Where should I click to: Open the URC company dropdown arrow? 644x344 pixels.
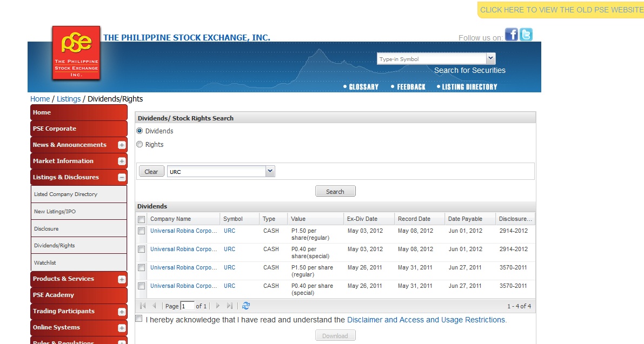tap(270, 171)
